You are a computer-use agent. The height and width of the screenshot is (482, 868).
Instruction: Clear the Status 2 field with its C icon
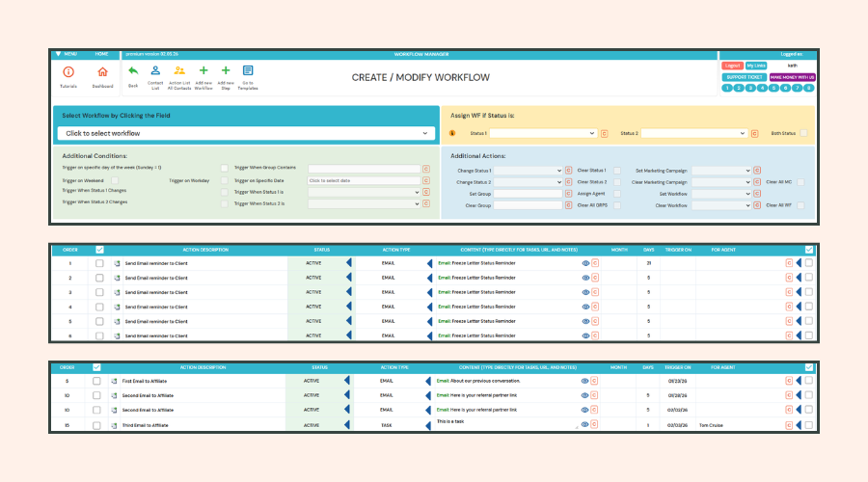coord(754,133)
